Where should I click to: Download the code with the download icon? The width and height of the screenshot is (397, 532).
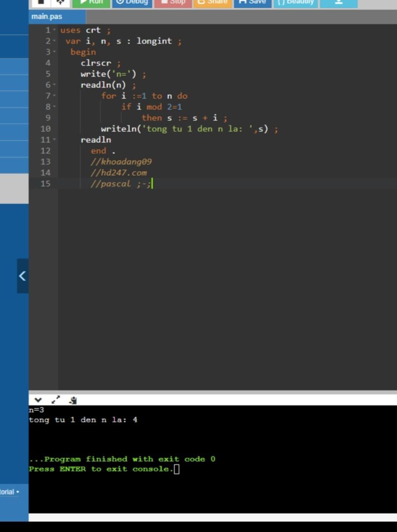338,3
